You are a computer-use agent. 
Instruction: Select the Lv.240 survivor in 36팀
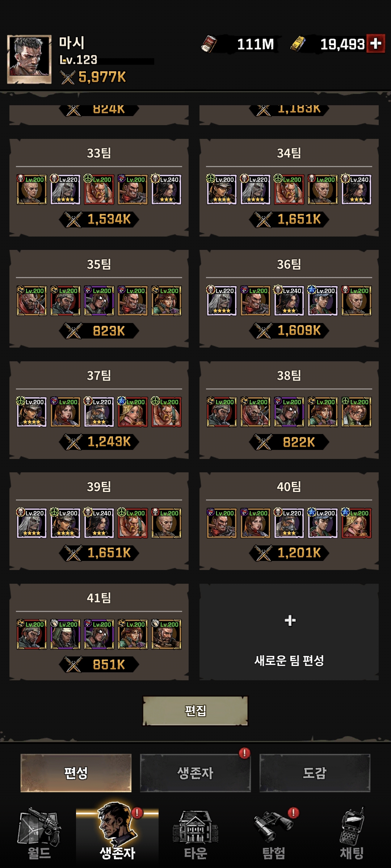289,301
